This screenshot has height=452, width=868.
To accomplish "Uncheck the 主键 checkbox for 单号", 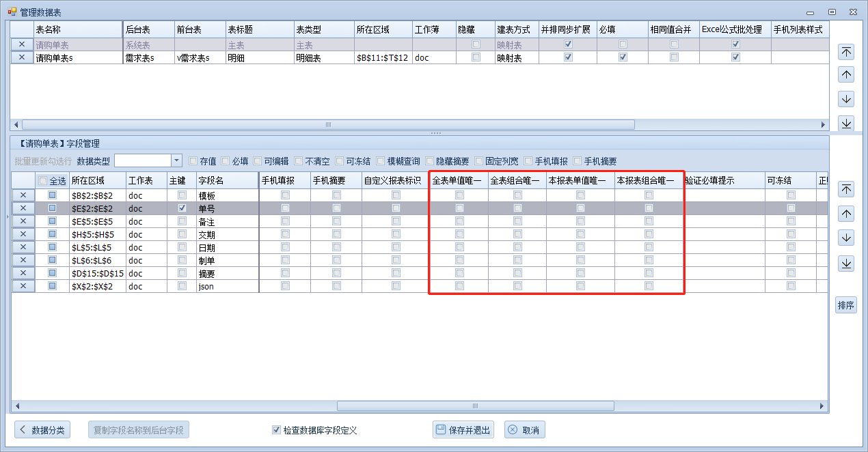I will [182, 208].
